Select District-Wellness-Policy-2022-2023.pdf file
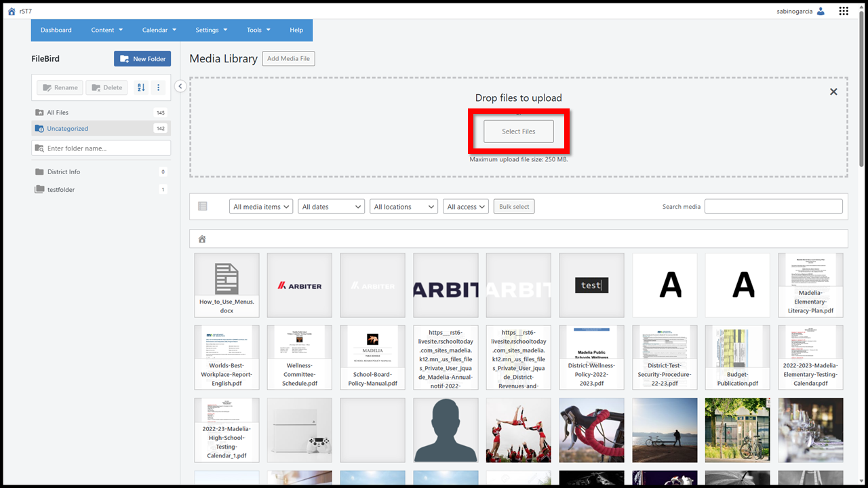868x488 pixels. coord(591,358)
